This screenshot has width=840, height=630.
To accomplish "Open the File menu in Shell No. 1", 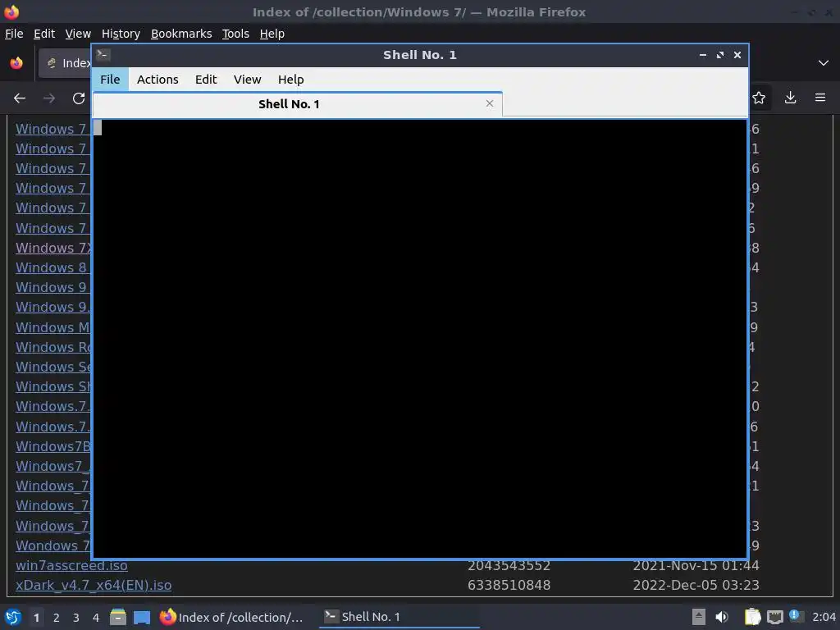I will click(110, 80).
